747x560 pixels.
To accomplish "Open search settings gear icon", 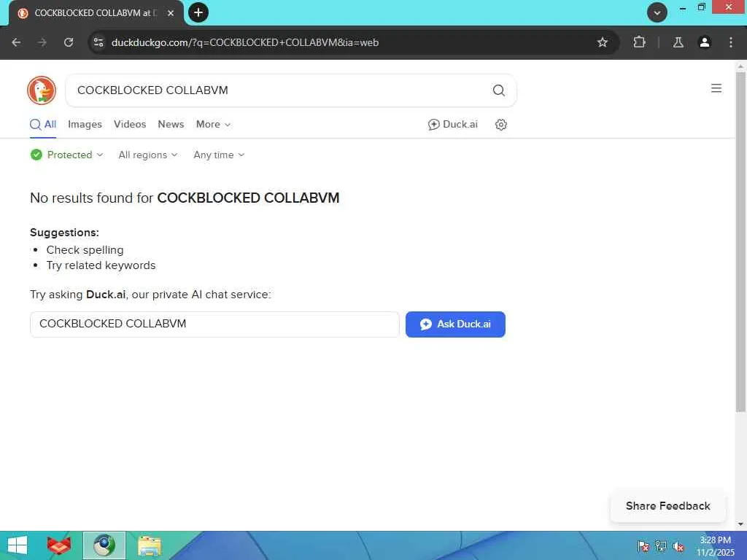I will click(500, 124).
